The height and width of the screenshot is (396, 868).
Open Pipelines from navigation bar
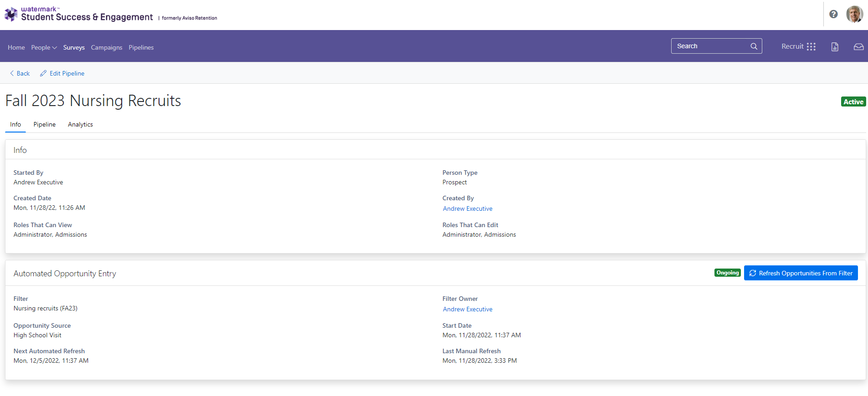click(x=141, y=47)
